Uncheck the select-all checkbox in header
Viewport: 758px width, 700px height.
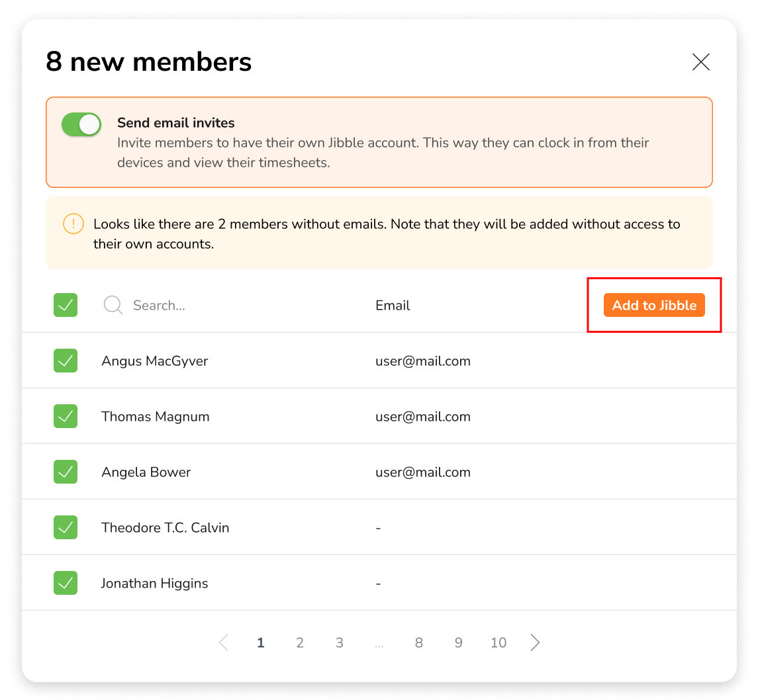click(x=66, y=305)
